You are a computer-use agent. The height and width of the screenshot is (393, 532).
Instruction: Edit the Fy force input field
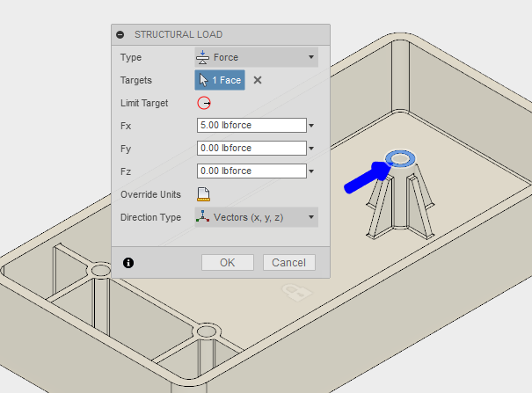[x=251, y=149]
